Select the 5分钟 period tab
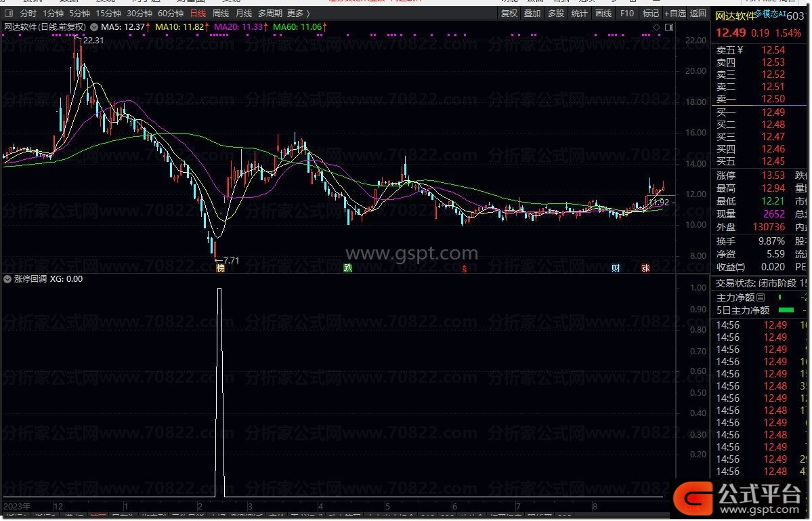This screenshot has width=812, height=521. pos(79,14)
